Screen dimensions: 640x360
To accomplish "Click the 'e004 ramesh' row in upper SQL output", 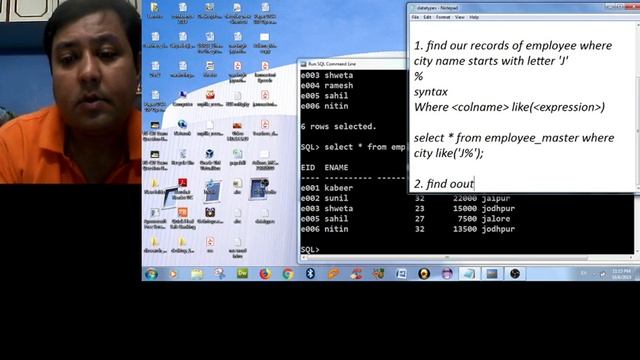I will pos(327,86).
